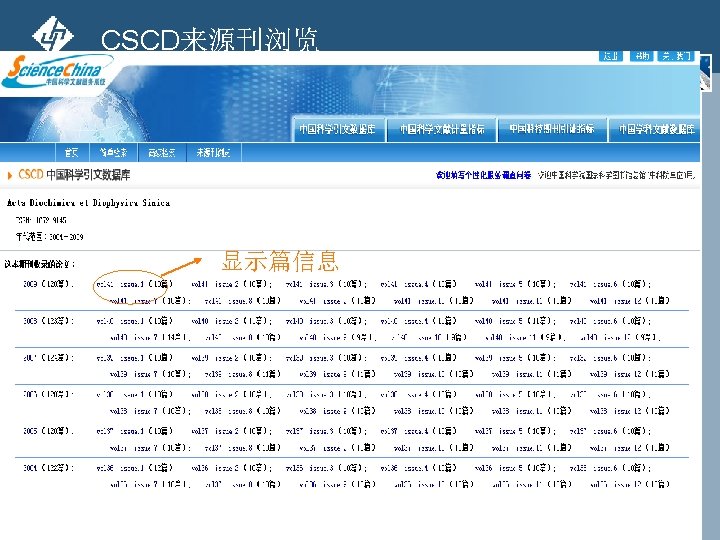Click the 2008 year label
Image resolution: width=720 pixels, height=540 pixels.
(x=48, y=321)
